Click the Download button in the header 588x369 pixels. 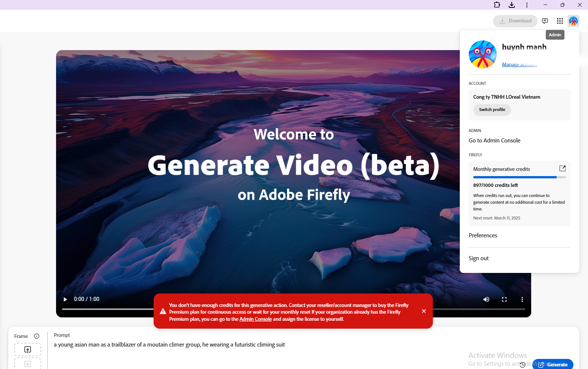pyautogui.click(x=515, y=21)
